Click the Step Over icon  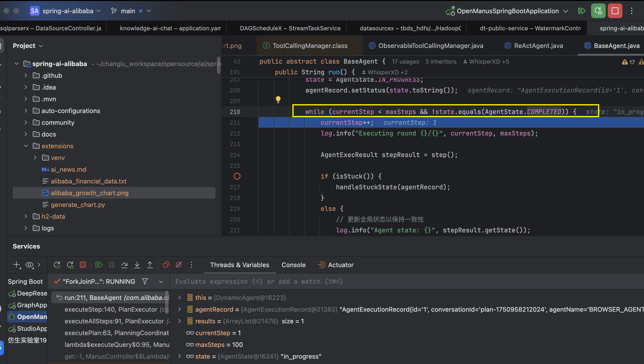pyautogui.click(x=124, y=265)
